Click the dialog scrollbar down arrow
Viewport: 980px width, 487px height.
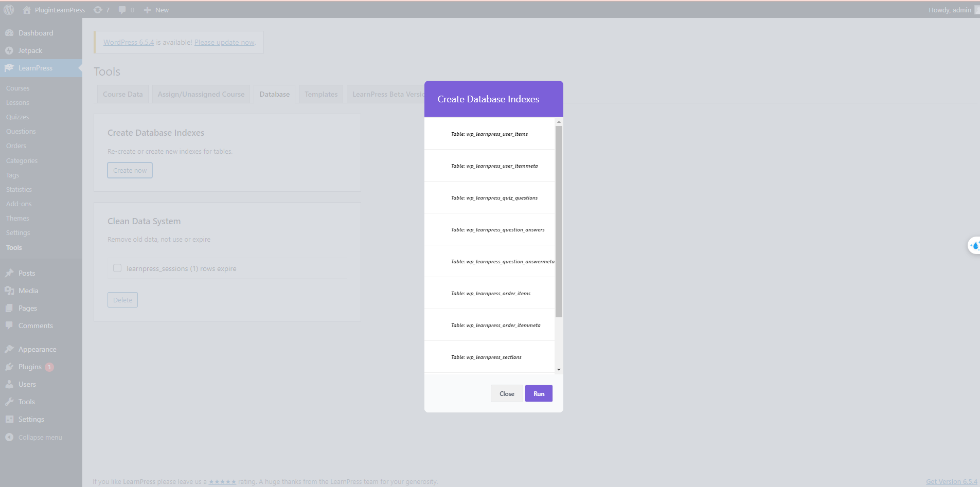559,370
